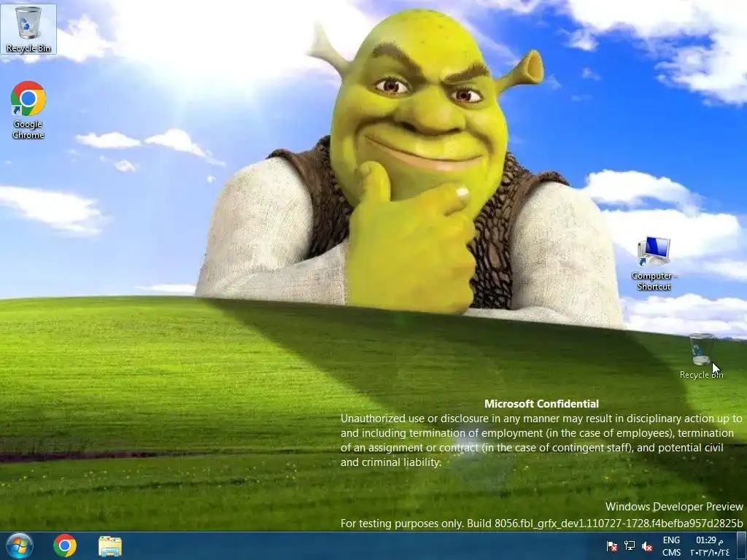Select the Recycle Bin icon at top-left
Screen dimensions: 747x560
28,29
